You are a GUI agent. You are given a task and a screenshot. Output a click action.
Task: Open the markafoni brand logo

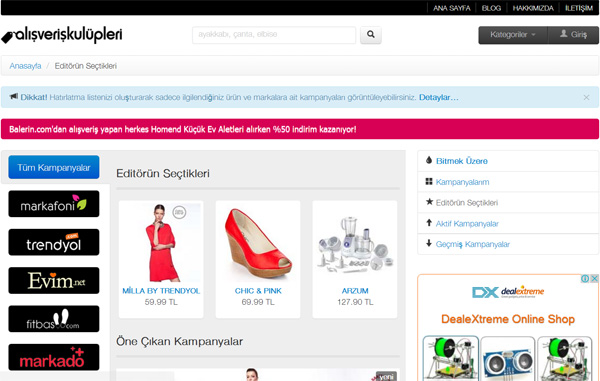click(x=54, y=204)
